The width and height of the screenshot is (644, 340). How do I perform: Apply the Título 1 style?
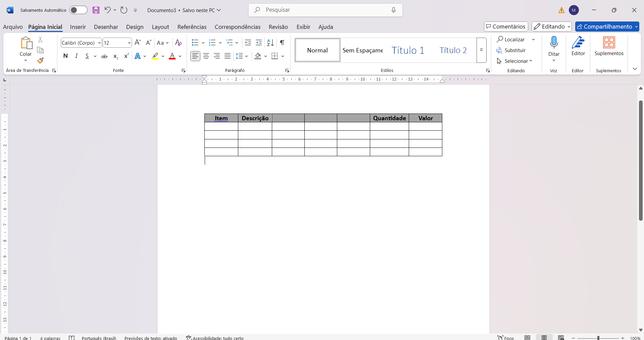tap(408, 50)
